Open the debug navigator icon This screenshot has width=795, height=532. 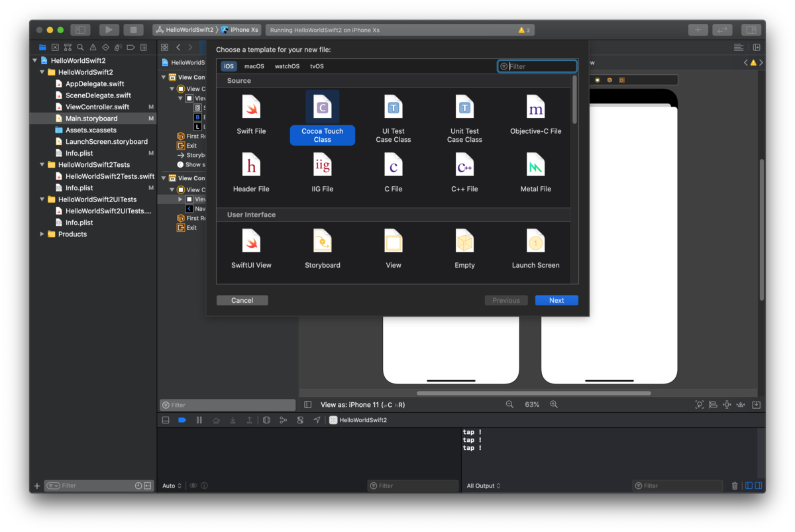pyautogui.click(x=118, y=48)
